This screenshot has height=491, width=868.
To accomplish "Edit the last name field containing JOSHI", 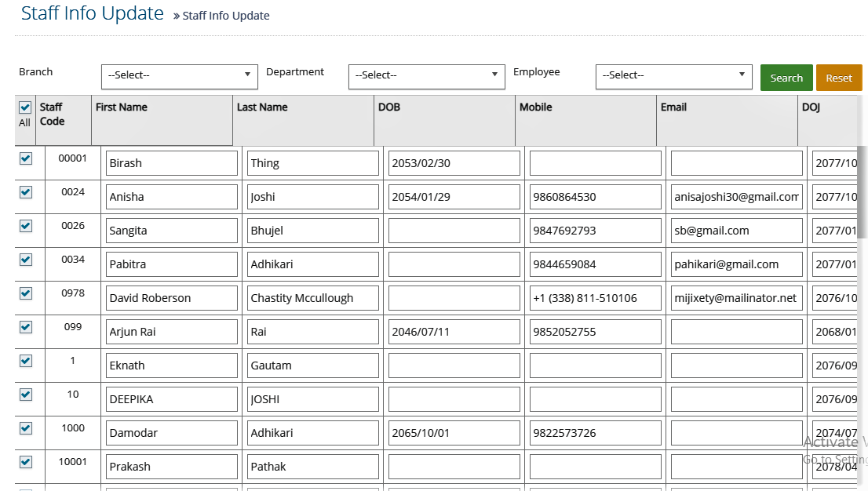I will [313, 400].
